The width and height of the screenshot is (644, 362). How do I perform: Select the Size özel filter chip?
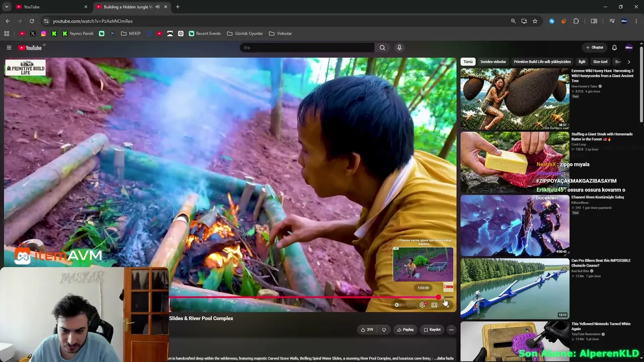click(600, 62)
